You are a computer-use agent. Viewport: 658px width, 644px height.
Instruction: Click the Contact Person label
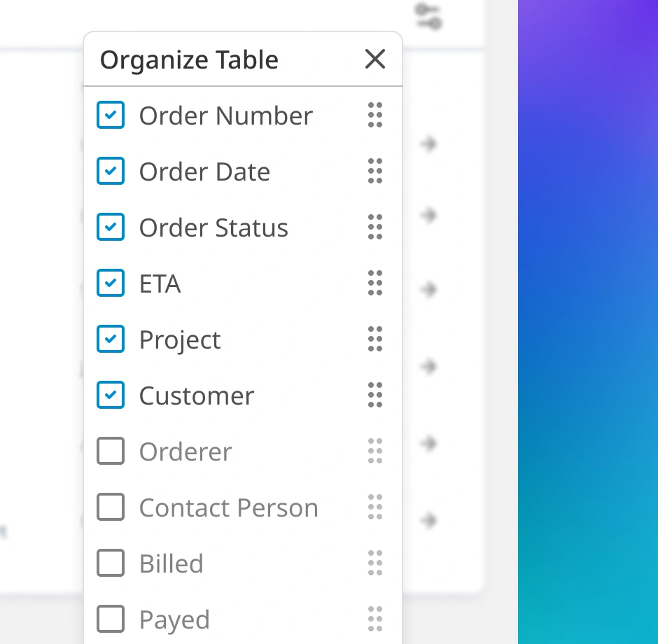(228, 507)
